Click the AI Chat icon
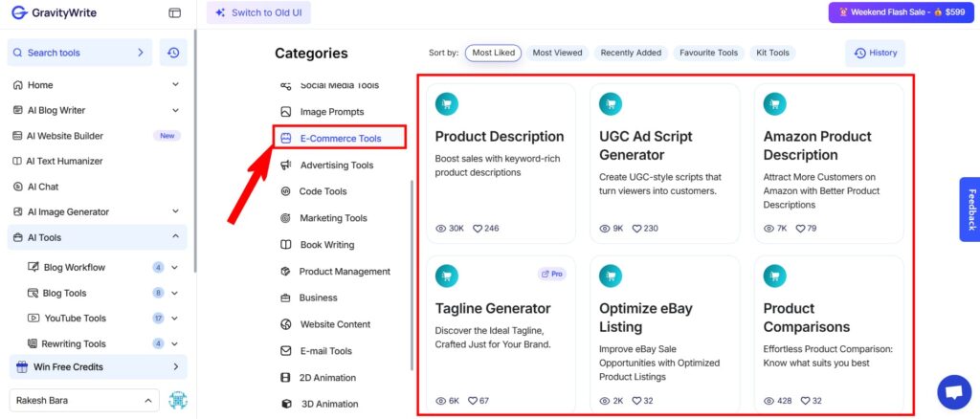The height and width of the screenshot is (419, 980). tap(17, 187)
